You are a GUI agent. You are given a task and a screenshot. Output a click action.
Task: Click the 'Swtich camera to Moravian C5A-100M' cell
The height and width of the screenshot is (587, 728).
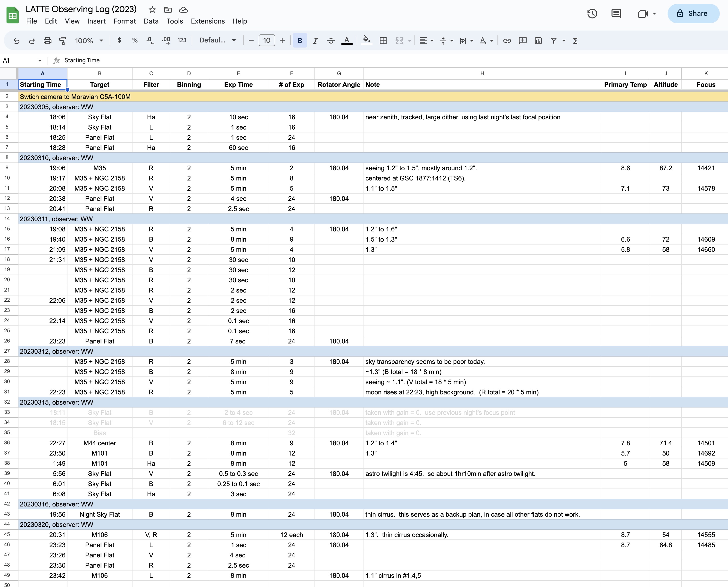click(373, 97)
